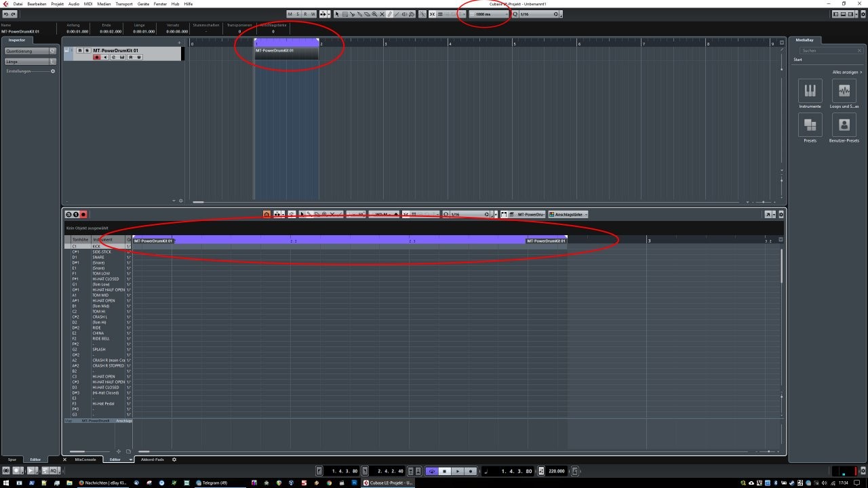Click the MediaBay tab header
The width and height of the screenshot is (868, 488).
click(805, 40)
